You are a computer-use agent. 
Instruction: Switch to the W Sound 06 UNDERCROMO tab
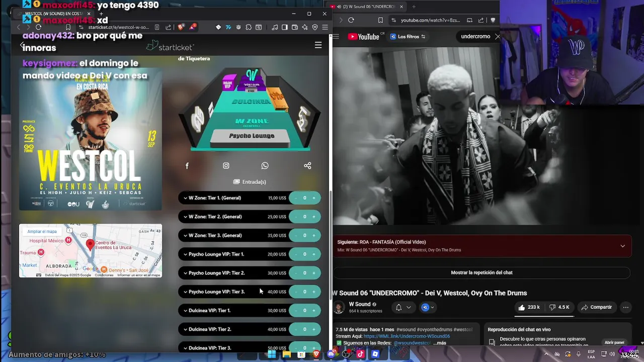pos(366,7)
